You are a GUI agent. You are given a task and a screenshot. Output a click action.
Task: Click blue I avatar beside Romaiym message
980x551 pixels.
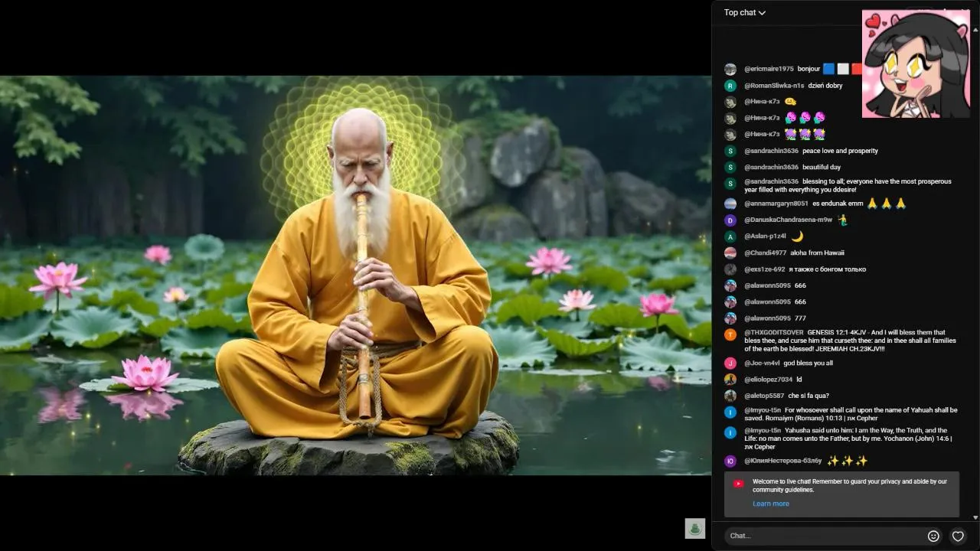(730, 412)
